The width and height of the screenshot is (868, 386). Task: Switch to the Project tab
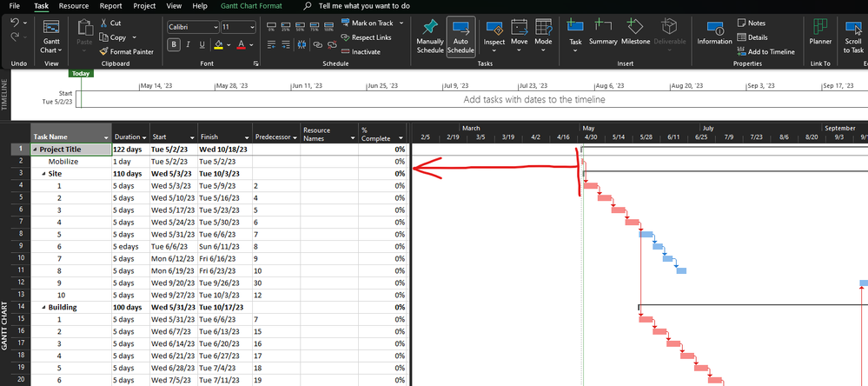144,6
